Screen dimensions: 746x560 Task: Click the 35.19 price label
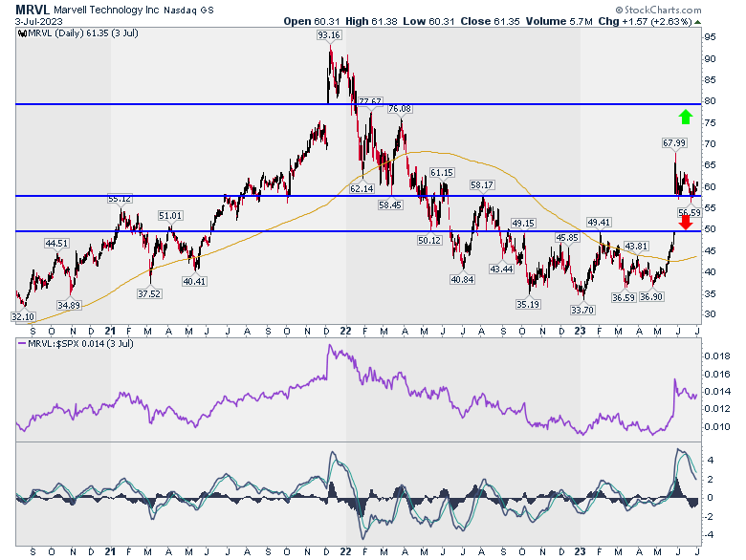(528, 304)
